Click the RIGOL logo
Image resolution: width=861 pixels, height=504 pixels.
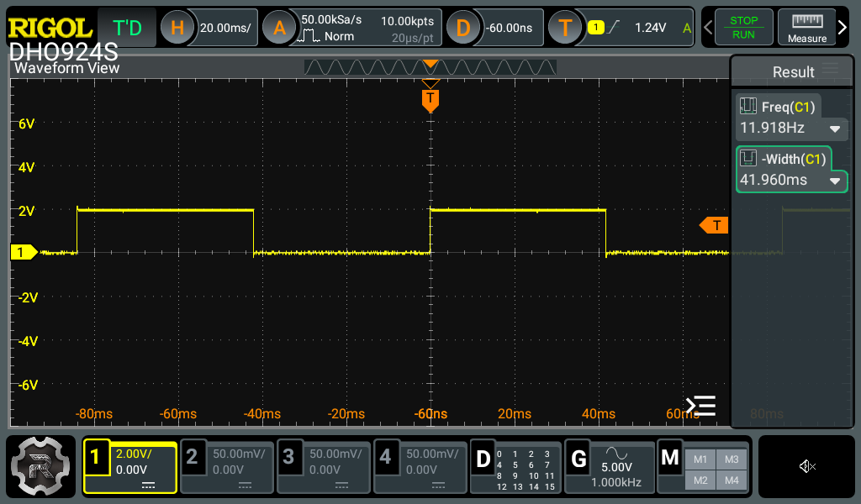click(x=50, y=28)
